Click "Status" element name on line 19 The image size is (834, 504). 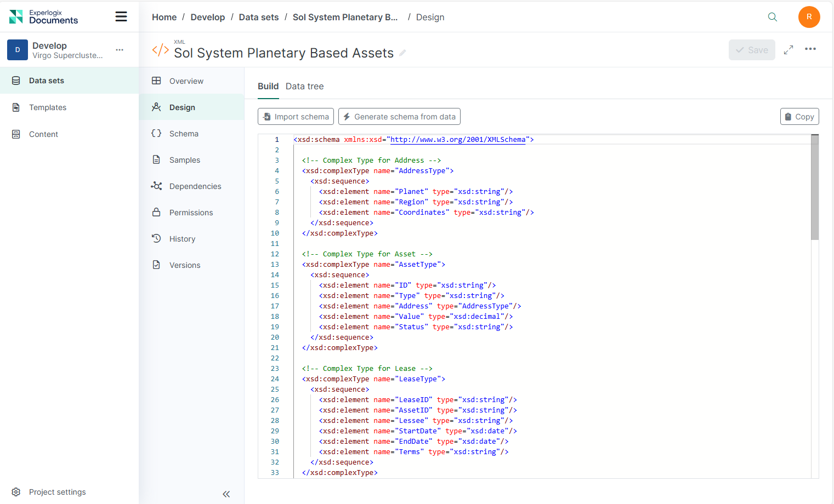[x=411, y=327]
